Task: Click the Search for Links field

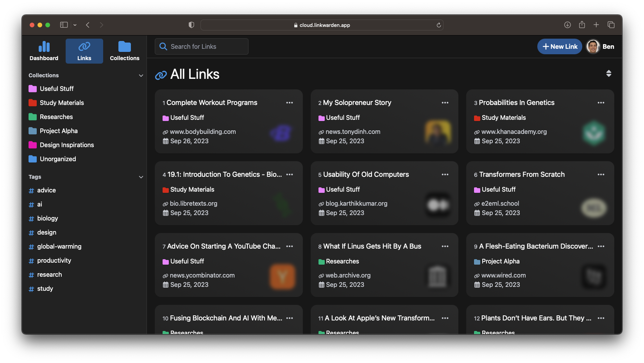Action: [202, 46]
